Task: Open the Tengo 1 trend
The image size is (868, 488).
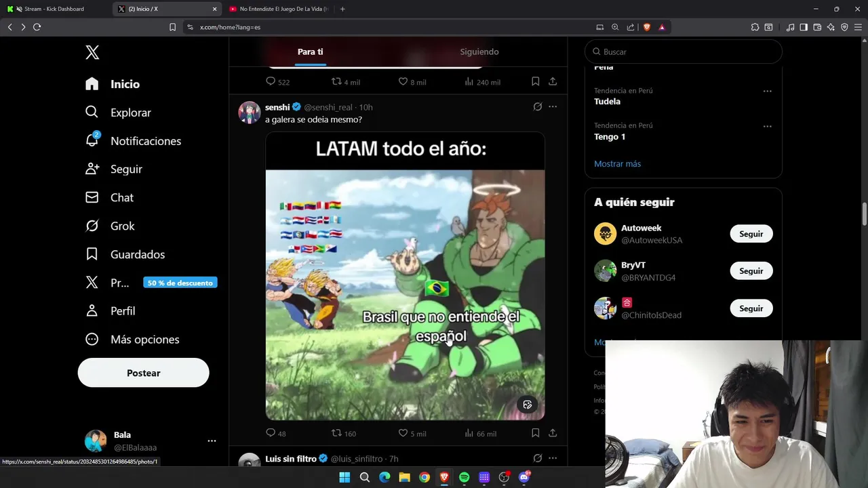Action: (610, 137)
